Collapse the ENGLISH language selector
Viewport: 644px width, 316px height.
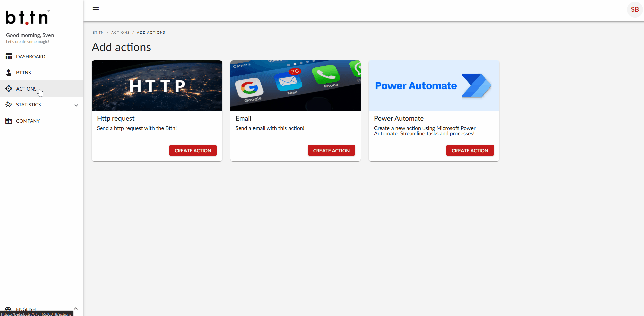point(76,308)
